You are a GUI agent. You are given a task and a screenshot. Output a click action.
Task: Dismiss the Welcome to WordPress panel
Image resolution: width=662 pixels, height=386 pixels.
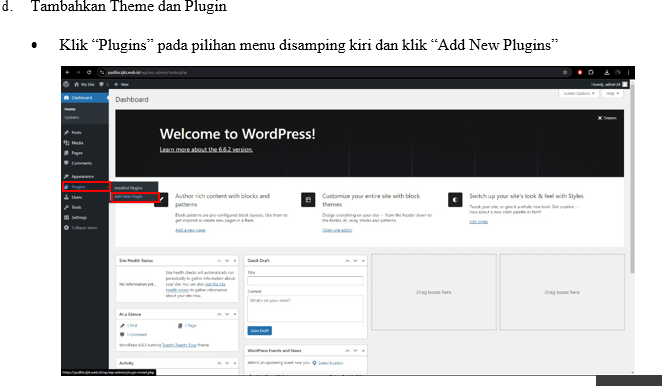pos(607,118)
